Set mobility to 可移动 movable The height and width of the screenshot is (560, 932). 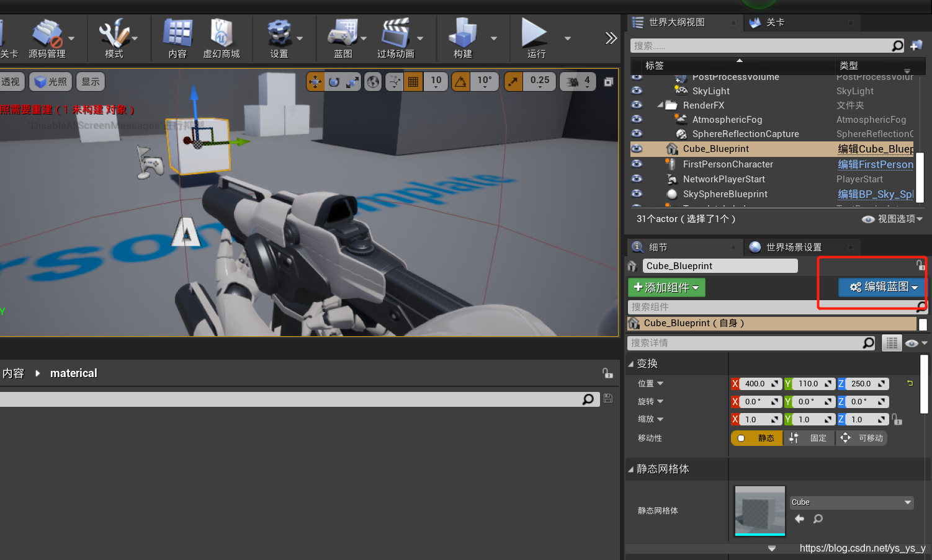click(861, 438)
